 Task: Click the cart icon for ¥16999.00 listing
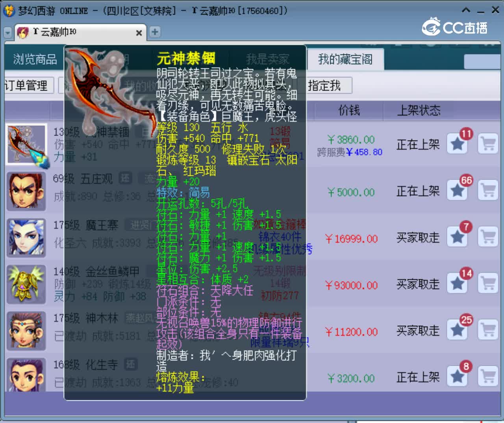click(488, 237)
